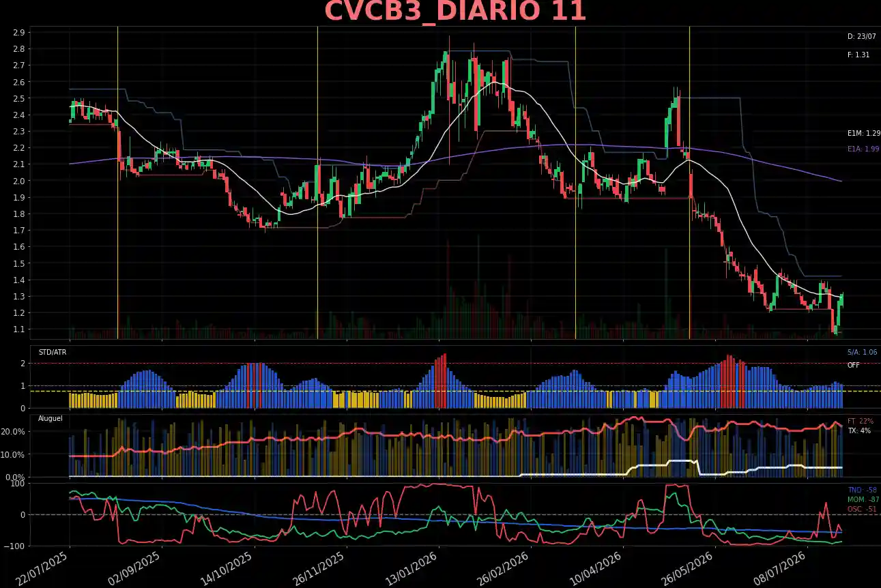The image size is (881, 588).
Task: Select the 1.5 price axis label
Action: coord(19,263)
